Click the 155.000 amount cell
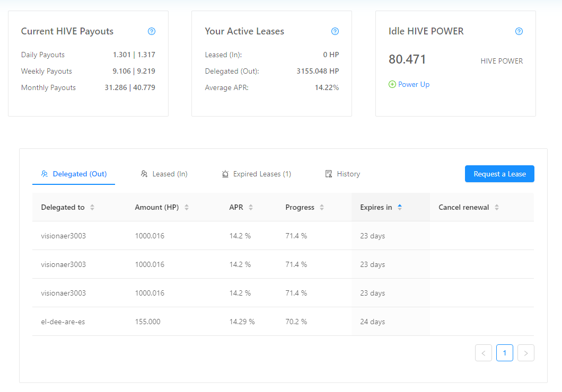 [x=148, y=322]
